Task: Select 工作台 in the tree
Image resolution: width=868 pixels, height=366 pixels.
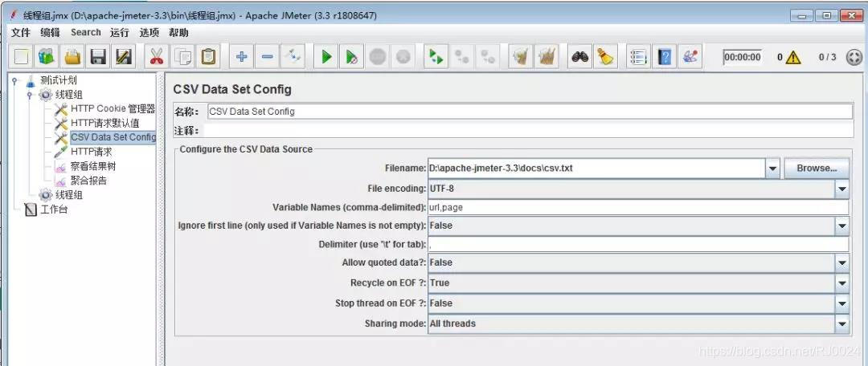Action: coord(55,209)
